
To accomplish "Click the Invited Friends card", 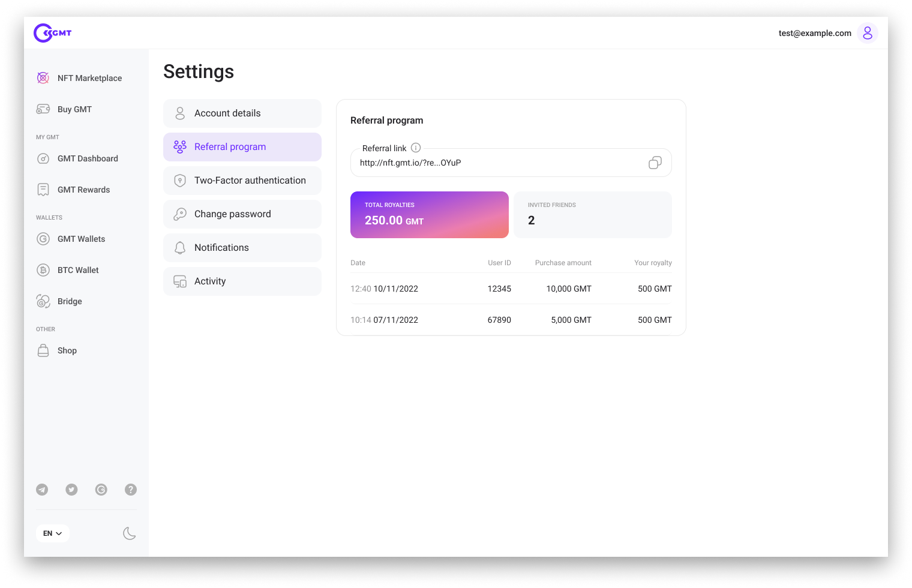I will click(x=593, y=215).
